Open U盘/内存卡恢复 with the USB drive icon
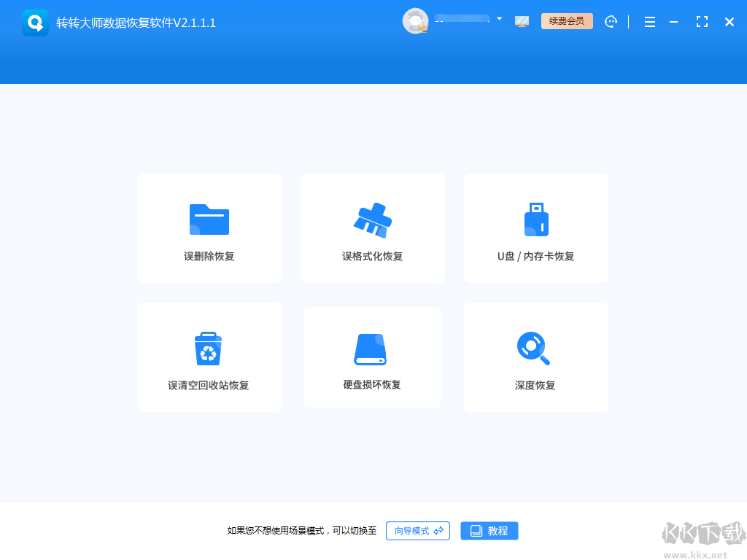This screenshot has height=560, width=747. (x=536, y=219)
